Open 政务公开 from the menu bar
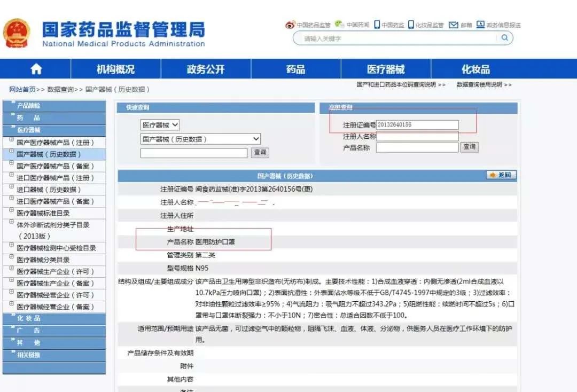The height and width of the screenshot is (392, 577). pos(205,68)
